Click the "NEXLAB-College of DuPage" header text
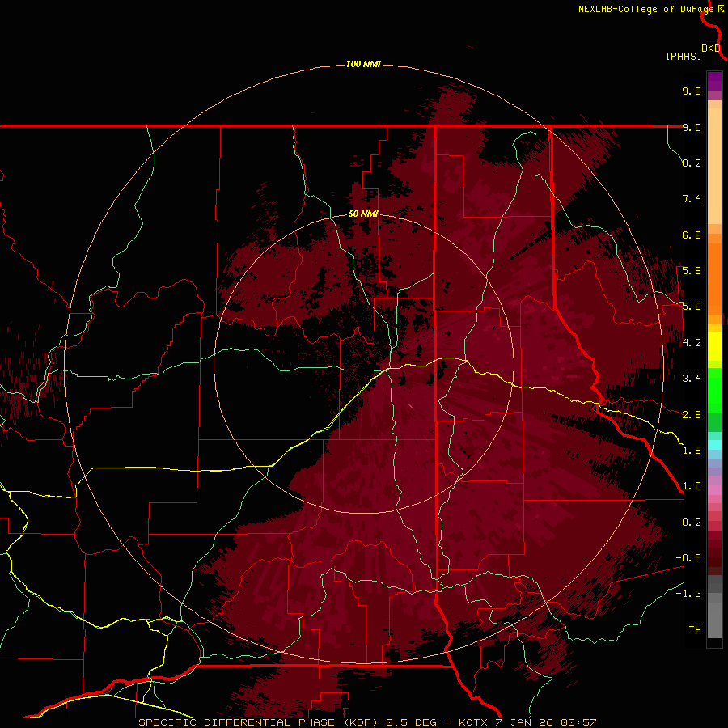 [645, 9]
